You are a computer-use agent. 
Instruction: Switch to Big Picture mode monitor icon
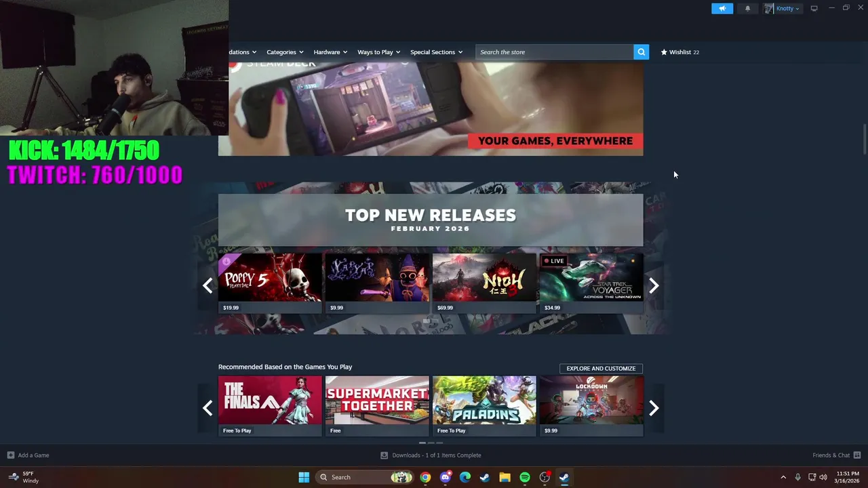814,8
